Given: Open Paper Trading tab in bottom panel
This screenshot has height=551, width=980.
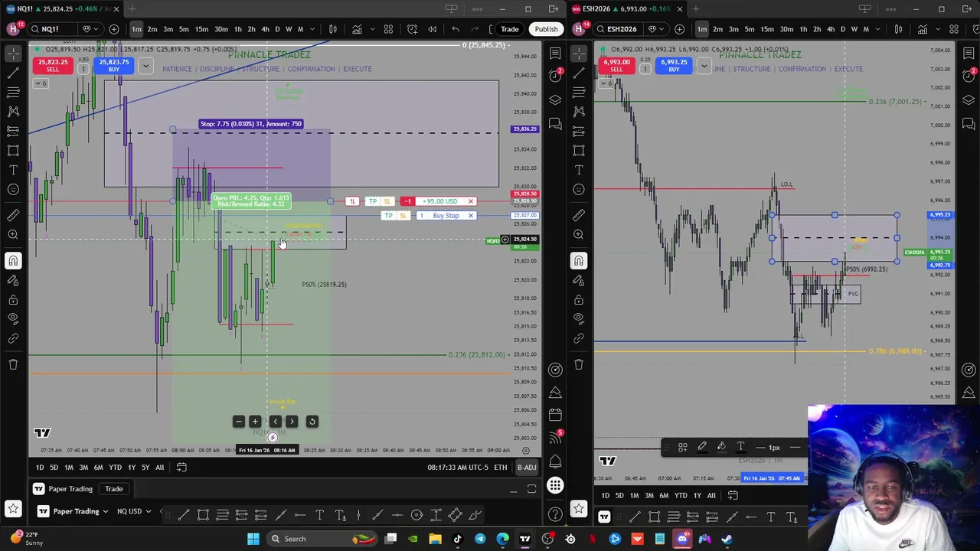Looking at the screenshot, I should click(70, 489).
